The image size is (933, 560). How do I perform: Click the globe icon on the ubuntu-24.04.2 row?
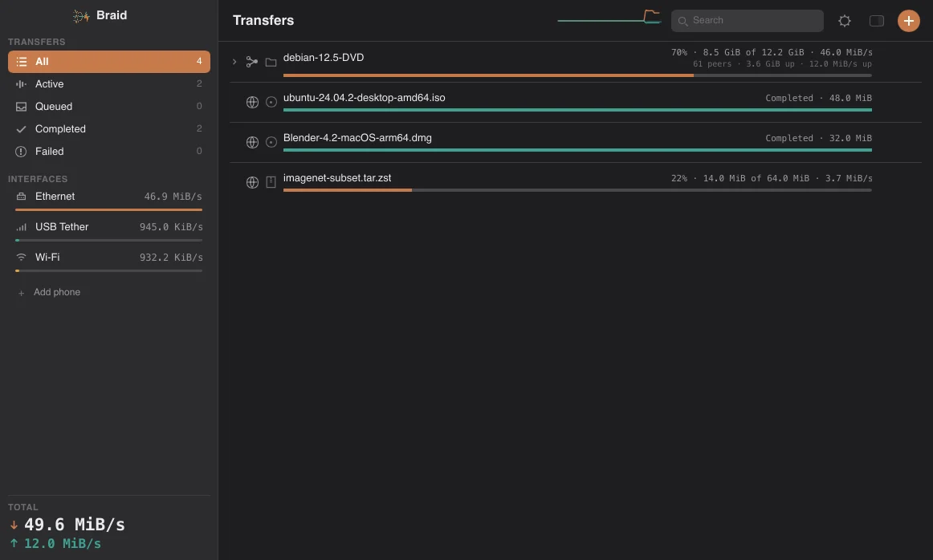click(252, 102)
